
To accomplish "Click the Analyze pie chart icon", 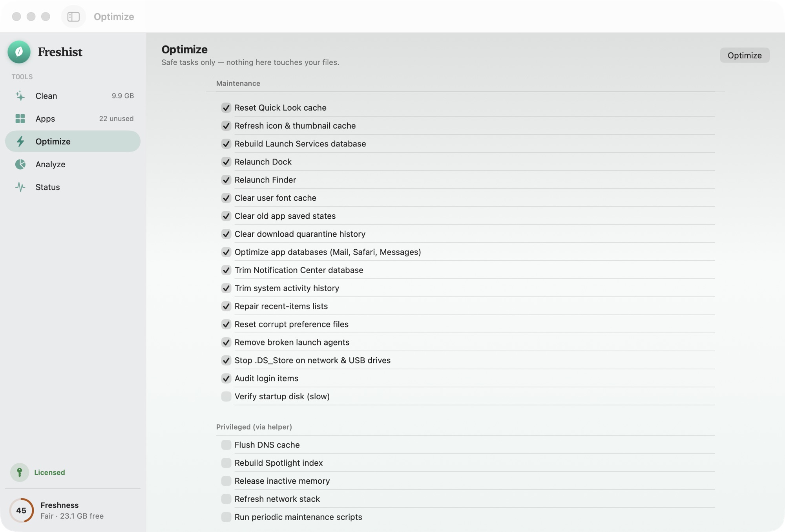I will pos(20,164).
